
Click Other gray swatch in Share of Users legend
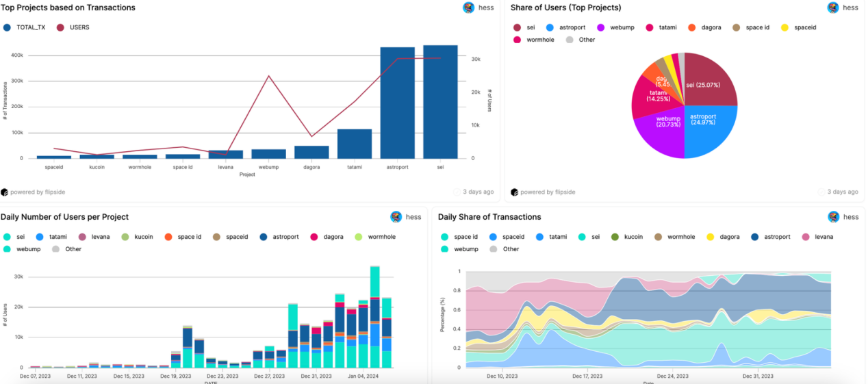click(x=570, y=40)
